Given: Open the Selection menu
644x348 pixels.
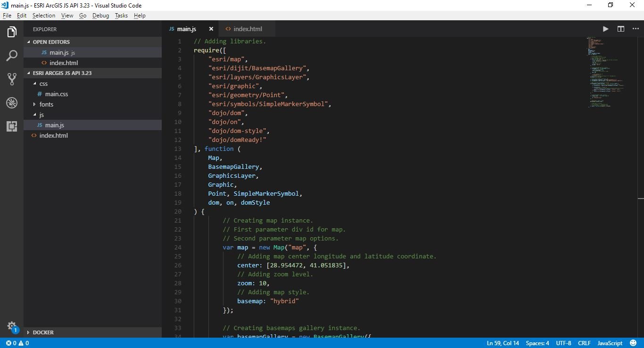Looking at the screenshot, I should pyautogui.click(x=44, y=16).
